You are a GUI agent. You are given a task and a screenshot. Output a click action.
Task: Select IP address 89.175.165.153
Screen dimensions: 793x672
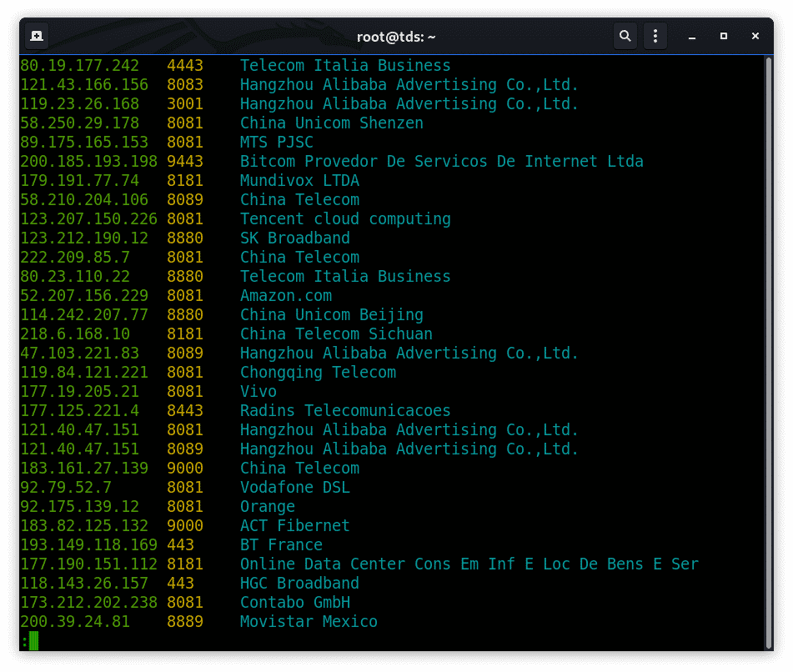click(84, 143)
